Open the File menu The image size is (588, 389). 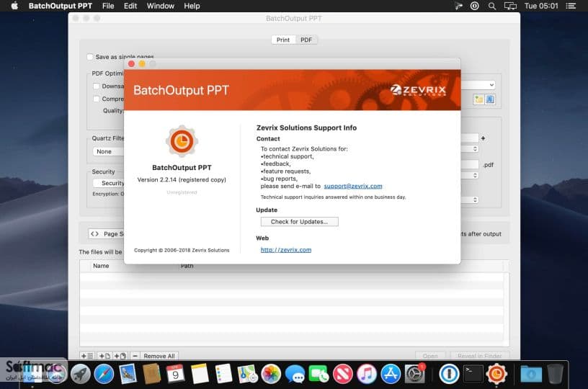[108, 6]
